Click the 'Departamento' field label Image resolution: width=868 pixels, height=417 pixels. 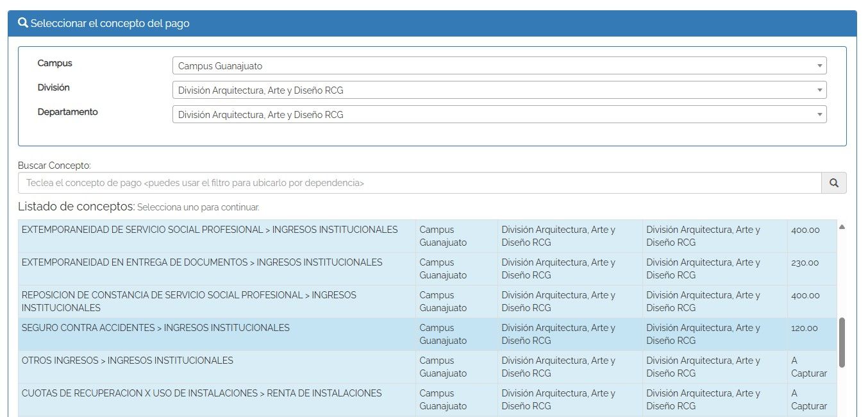tap(68, 112)
